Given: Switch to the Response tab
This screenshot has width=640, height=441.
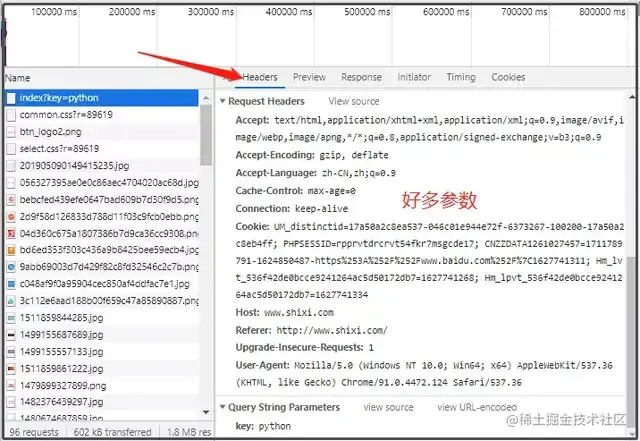Looking at the screenshot, I should coord(362,77).
